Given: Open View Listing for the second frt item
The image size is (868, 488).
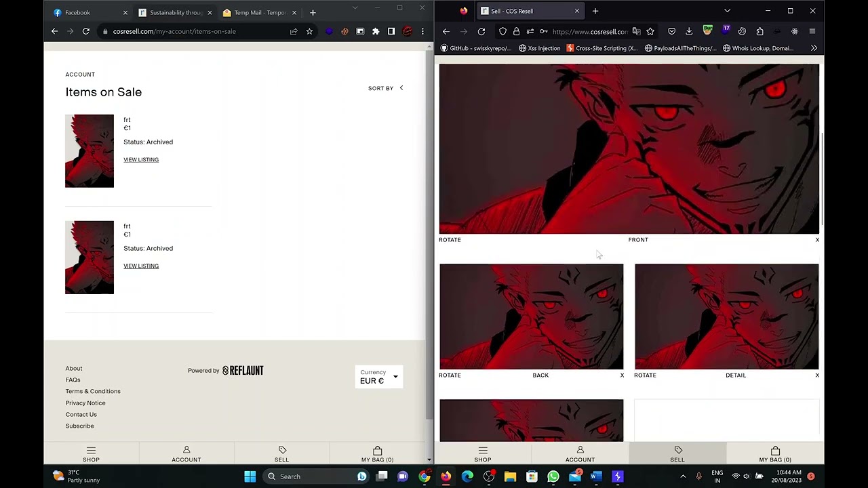Looking at the screenshot, I should [x=141, y=266].
